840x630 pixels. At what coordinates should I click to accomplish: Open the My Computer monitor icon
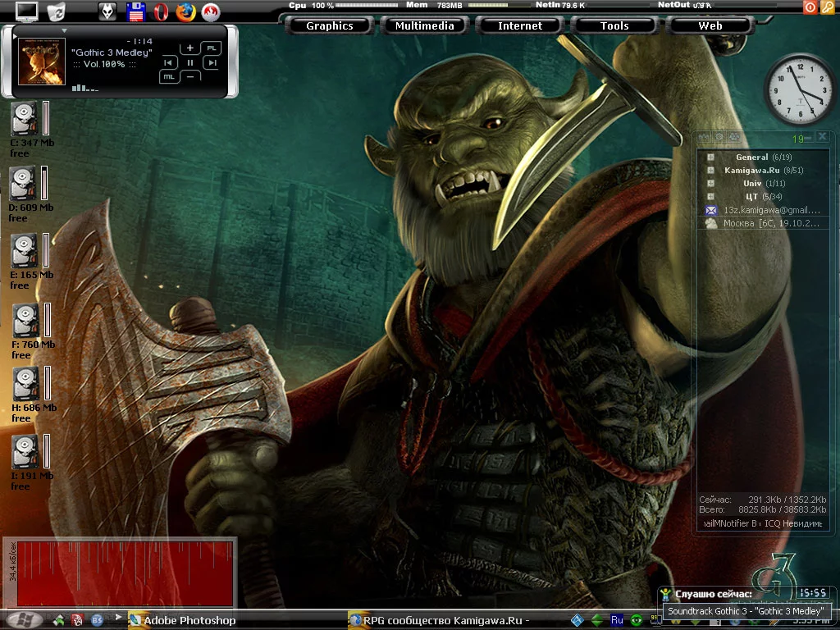coord(27,11)
